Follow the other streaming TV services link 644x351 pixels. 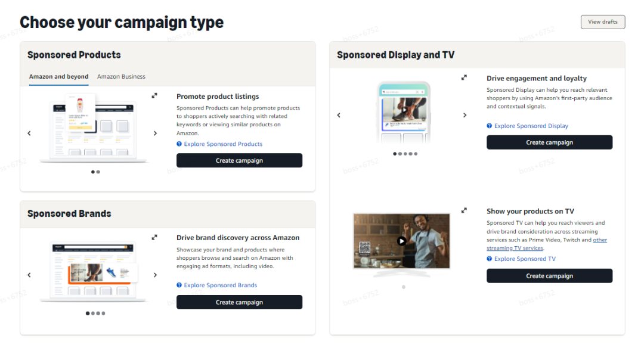click(599, 240)
